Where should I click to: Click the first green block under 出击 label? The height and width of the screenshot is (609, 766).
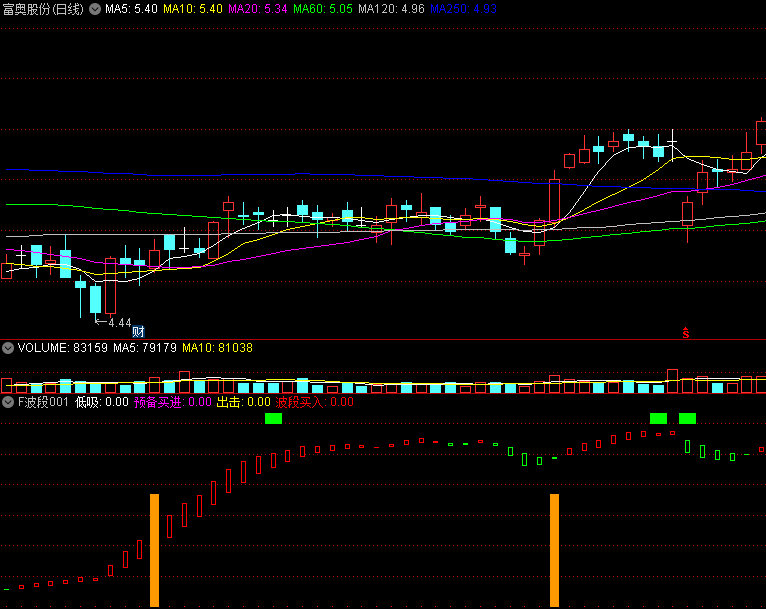274,419
